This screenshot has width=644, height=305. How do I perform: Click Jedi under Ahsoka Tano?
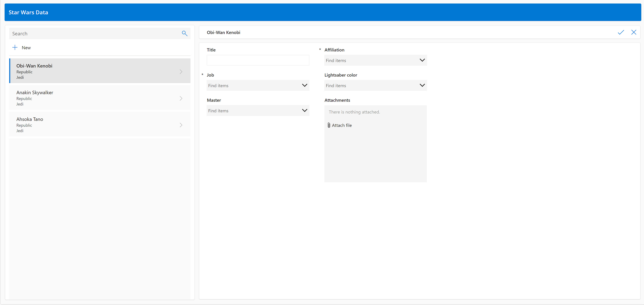pos(20,131)
